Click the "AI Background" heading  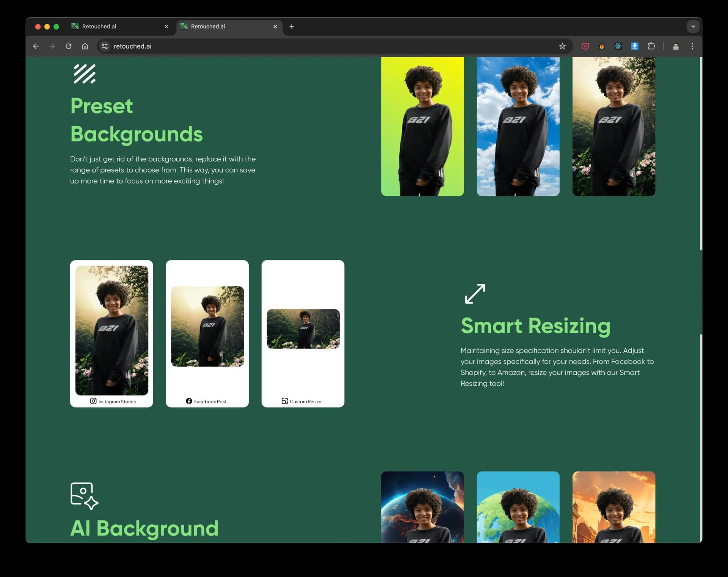tap(144, 528)
